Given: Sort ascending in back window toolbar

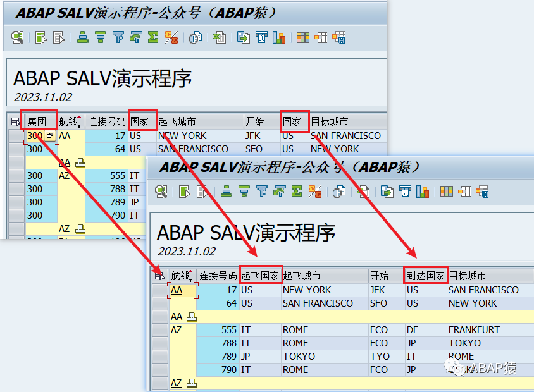Looking at the screenshot, I should [83, 37].
